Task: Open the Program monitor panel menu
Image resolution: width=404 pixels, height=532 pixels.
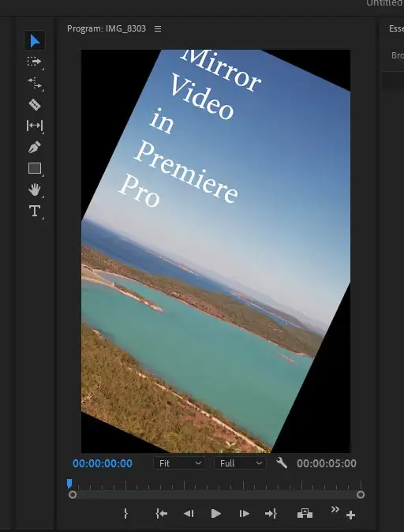Action: coord(158,29)
